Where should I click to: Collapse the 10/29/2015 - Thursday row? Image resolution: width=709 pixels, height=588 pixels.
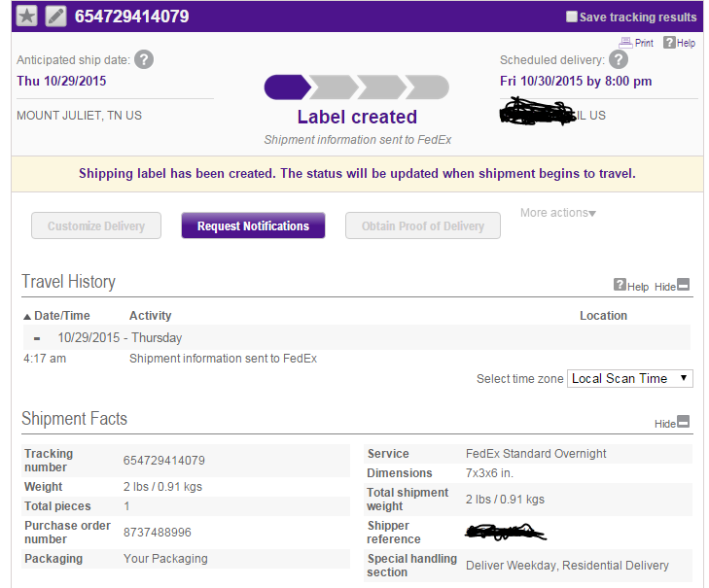tap(37, 338)
